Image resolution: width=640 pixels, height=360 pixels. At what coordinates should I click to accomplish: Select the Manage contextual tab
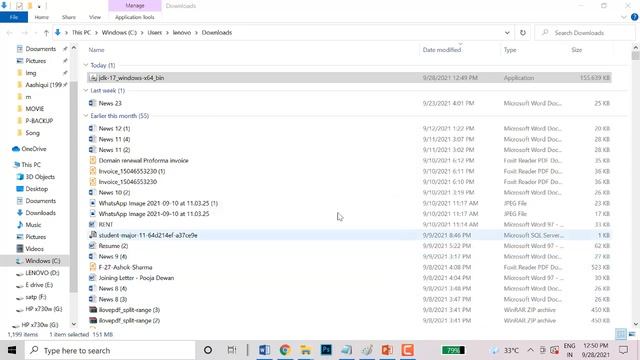point(135,6)
